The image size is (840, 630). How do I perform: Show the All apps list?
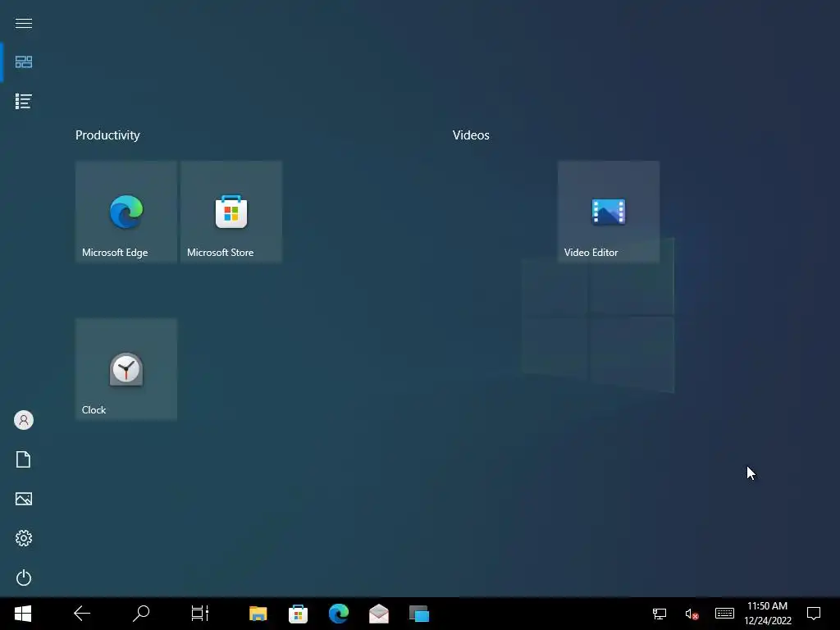[x=24, y=101]
